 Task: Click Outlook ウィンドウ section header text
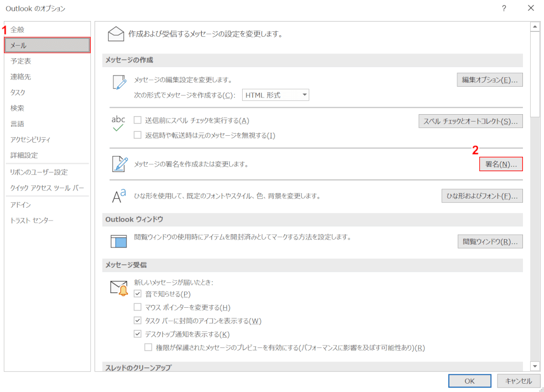pos(134,219)
